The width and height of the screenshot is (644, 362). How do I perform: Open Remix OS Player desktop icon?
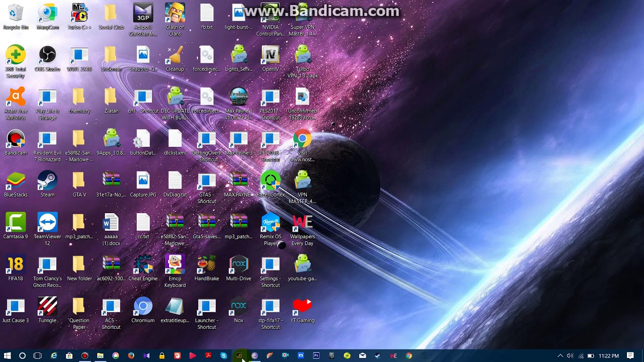tap(270, 230)
